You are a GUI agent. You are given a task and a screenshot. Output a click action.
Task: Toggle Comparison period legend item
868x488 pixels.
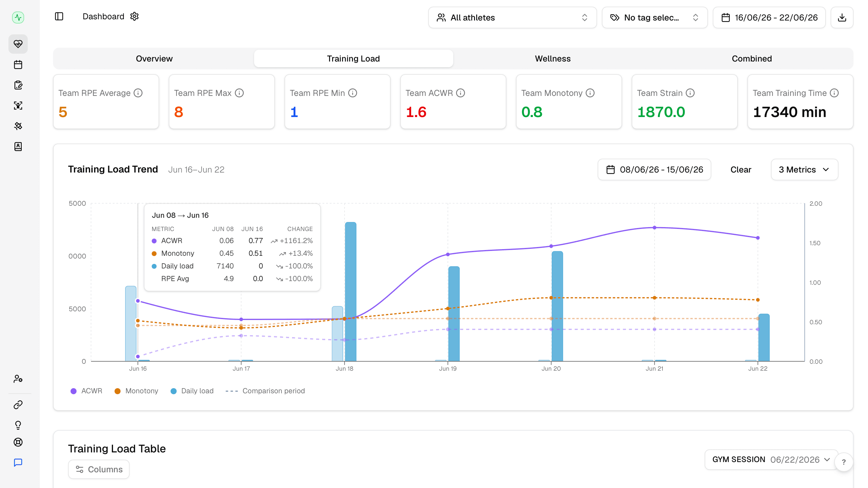(265, 391)
